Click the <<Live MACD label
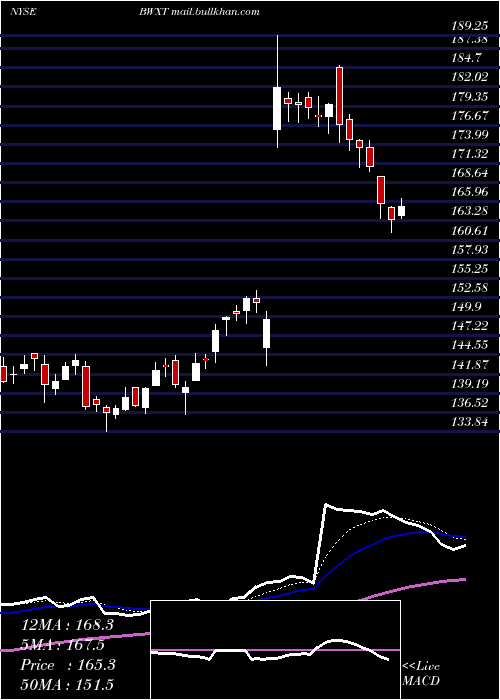Image resolution: width=500 pixels, height=700 pixels. 421,674
